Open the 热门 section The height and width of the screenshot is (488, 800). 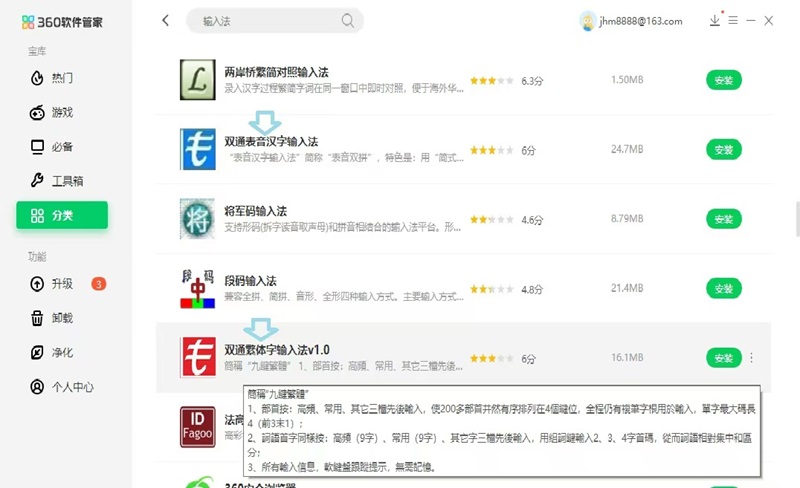coord(62,78)
